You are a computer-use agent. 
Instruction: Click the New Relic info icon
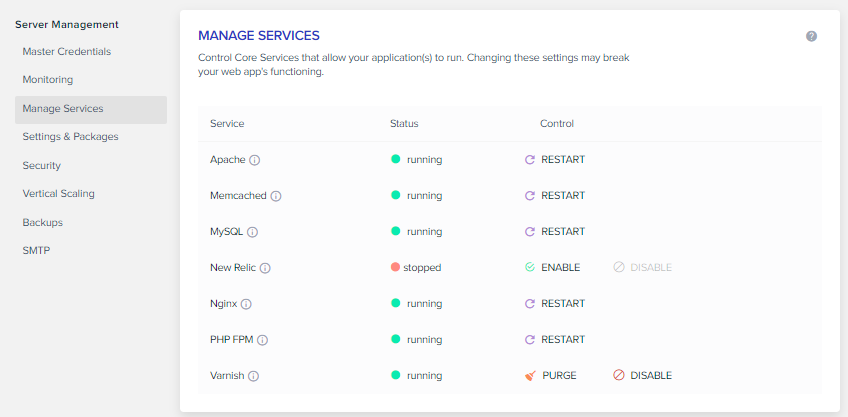click(x=265, y=268)
